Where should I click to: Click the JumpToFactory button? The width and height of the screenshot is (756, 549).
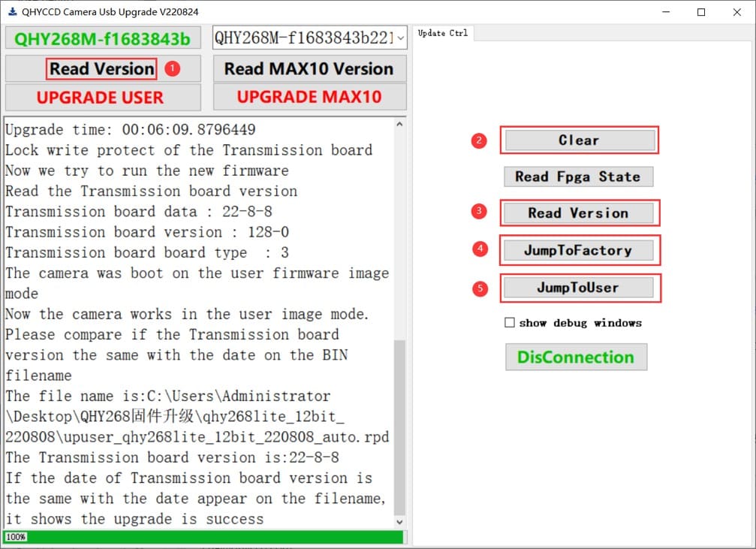pyautogui.click(x=579, y=250)
